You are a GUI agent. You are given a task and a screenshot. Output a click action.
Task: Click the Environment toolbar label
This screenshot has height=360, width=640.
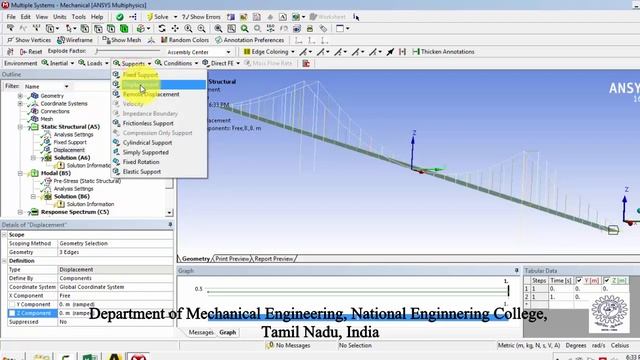point(20,63)
